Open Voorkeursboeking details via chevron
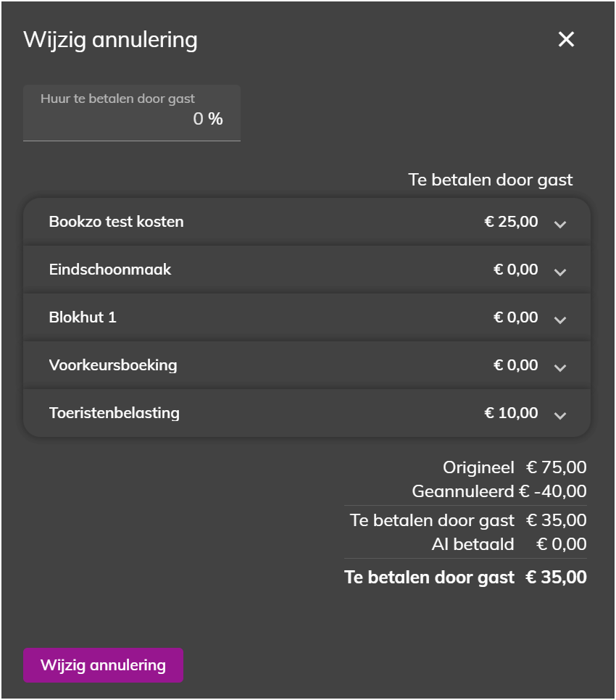The width and height of the screenshot is (616, 700). (560, 367)
